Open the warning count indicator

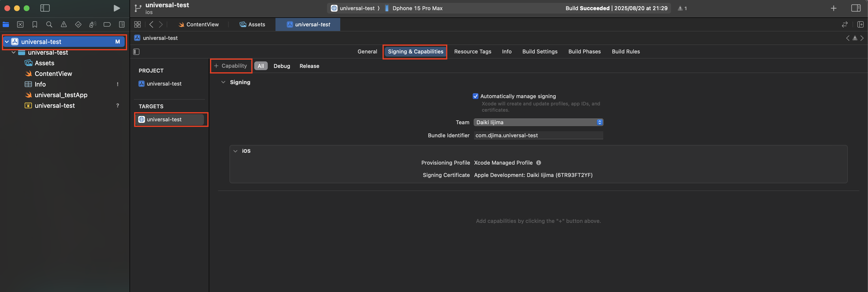coord(682,8)
